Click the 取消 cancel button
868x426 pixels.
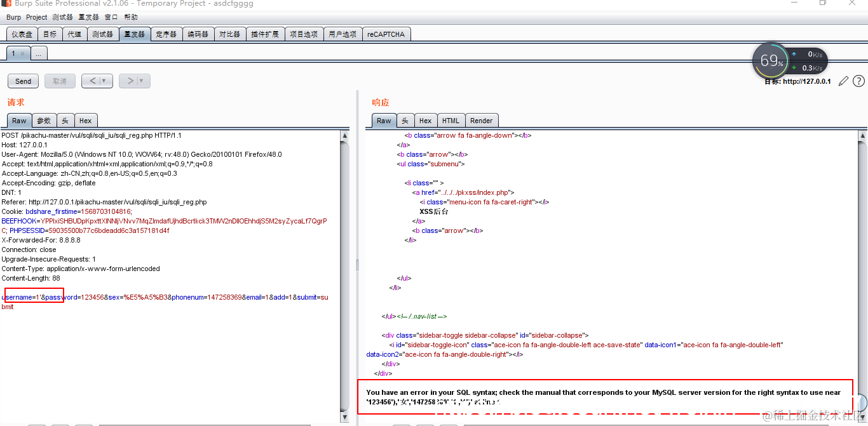click(x=60, y=81)
